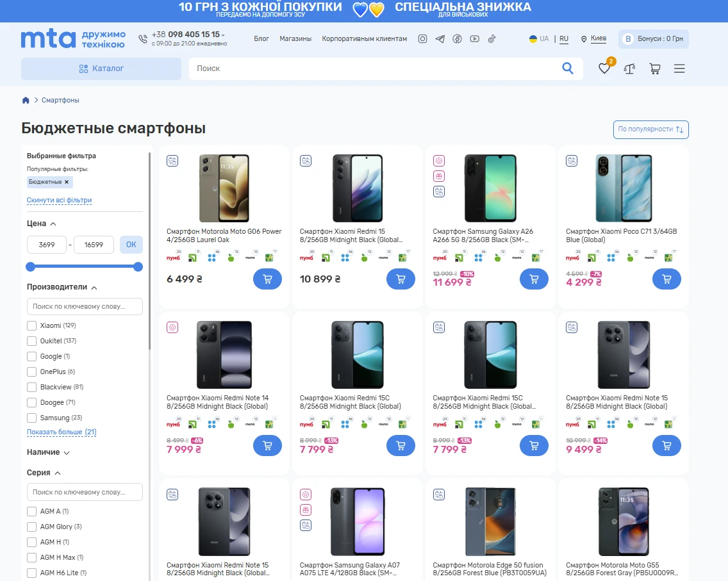Image resolution: width=728 pixels, height=581 pixels.
Task: Click the right price slider handle
Action: click(138, 267)
